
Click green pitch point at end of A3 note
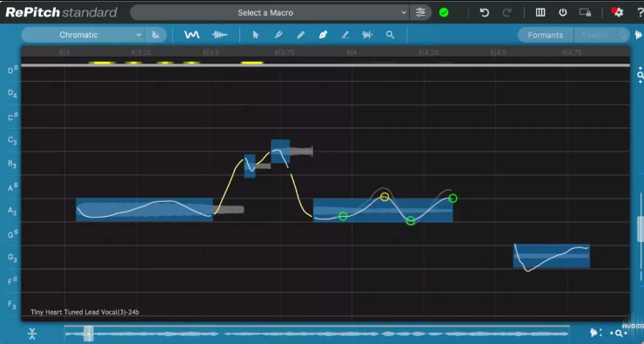(453, 199)
